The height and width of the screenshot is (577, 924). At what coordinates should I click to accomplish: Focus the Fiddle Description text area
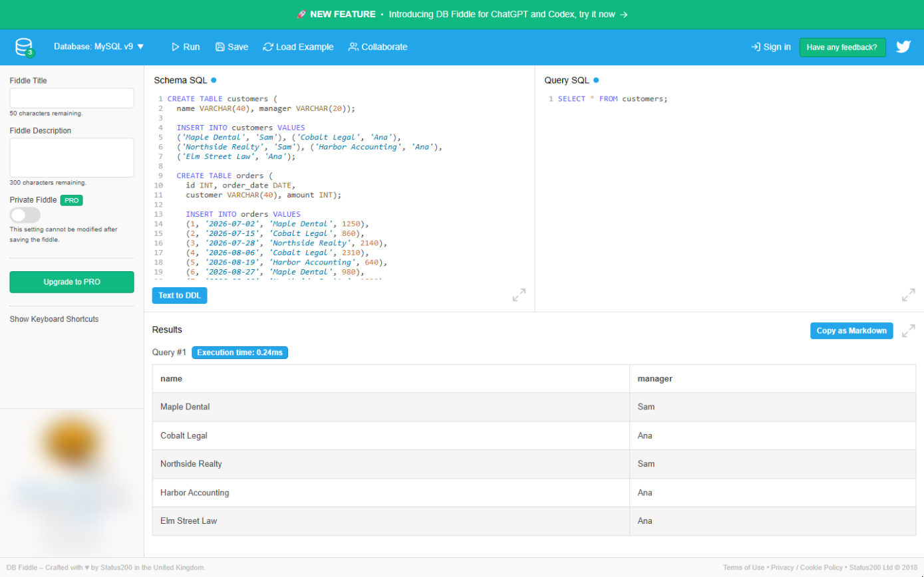[72, 158]
